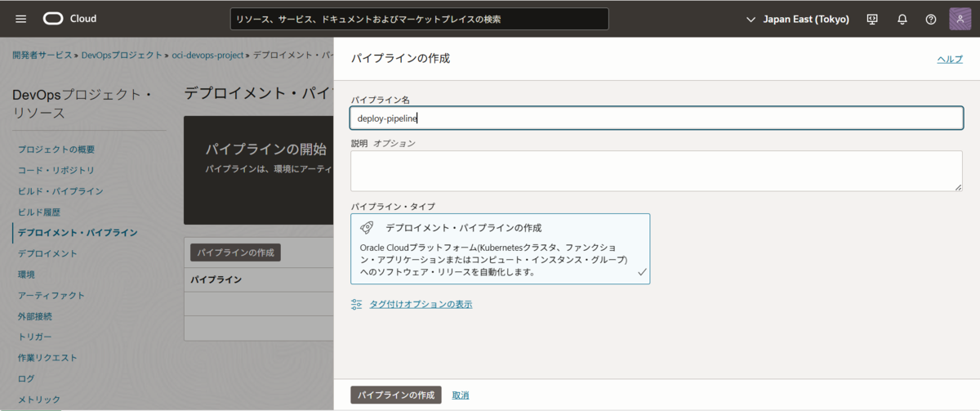Viewport: 980px width, 411px height.
Task: Click the 取消 cancel link
Action: (x=461, y=395)
